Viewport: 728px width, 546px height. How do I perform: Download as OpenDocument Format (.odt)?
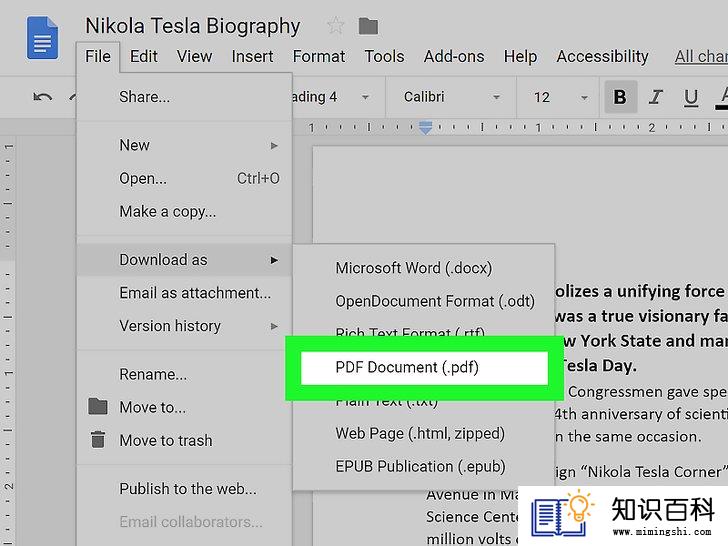[423, 301]
